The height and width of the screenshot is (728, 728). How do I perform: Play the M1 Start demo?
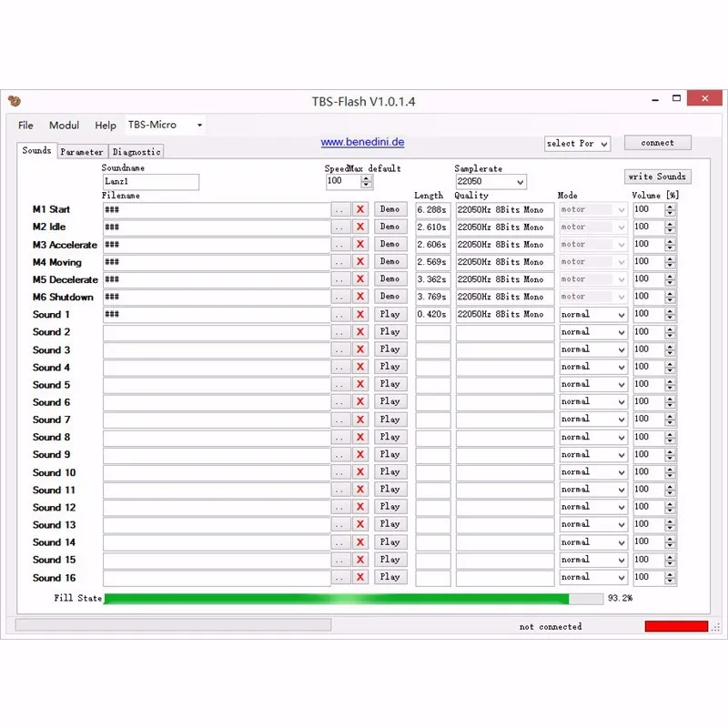(390, 209)
